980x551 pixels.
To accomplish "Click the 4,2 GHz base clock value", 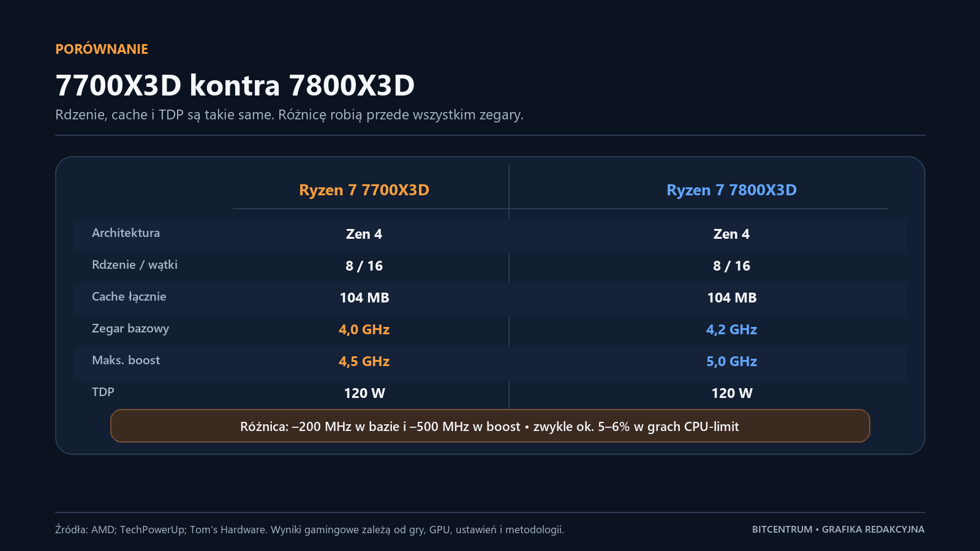I will click(732, 329).
